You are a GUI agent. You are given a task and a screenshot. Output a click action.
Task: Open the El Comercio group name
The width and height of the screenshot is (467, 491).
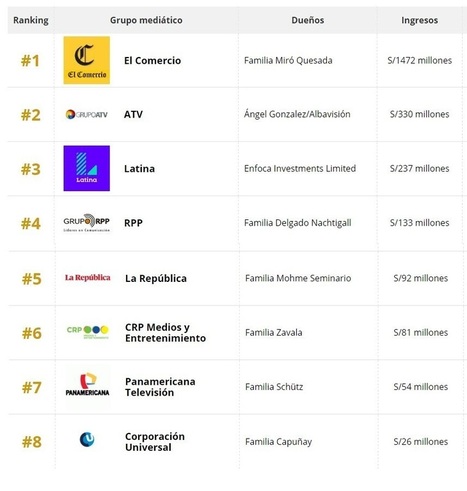[x=152, y=60]
